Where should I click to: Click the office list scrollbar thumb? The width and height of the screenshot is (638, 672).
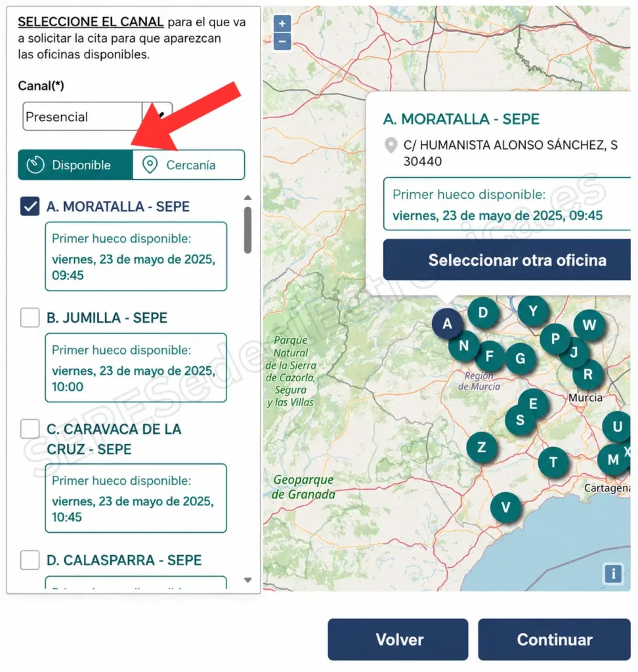click(x=247, y=230)
